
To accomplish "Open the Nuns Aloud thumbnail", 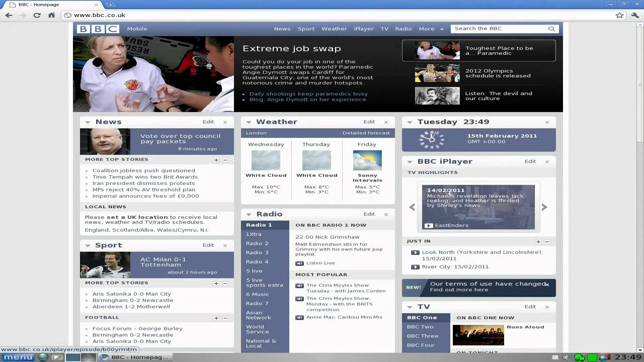I will click(x=478, y=335).
